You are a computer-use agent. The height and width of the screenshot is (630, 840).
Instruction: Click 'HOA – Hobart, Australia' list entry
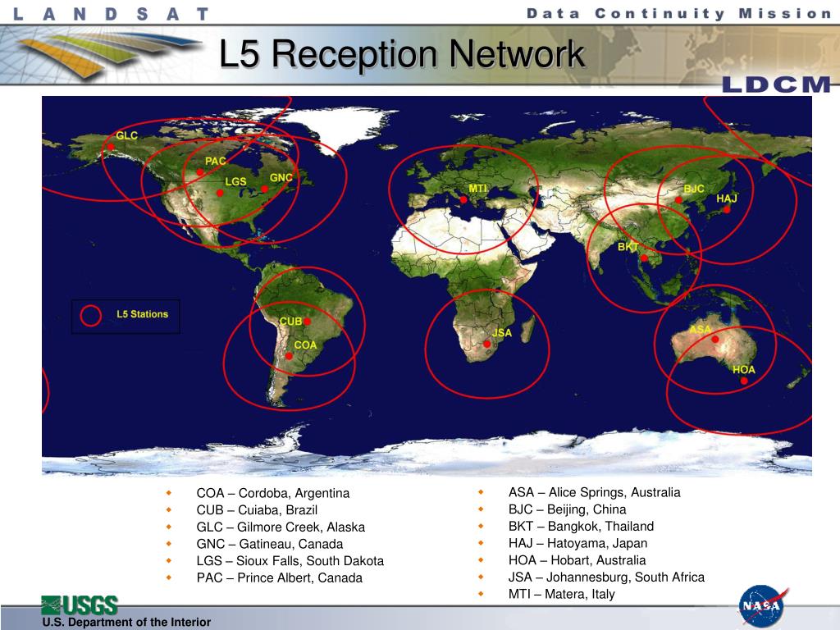pyautogui.click(x=577, y=560)
